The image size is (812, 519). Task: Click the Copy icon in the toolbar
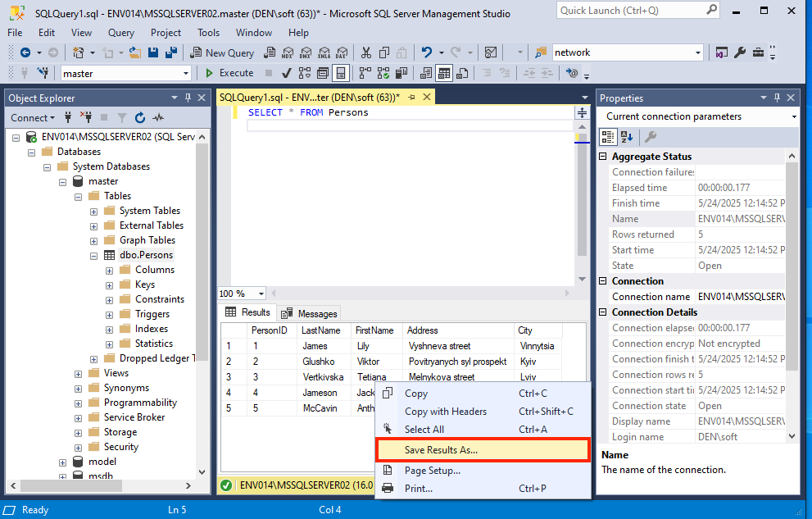[x=384, y=52]
